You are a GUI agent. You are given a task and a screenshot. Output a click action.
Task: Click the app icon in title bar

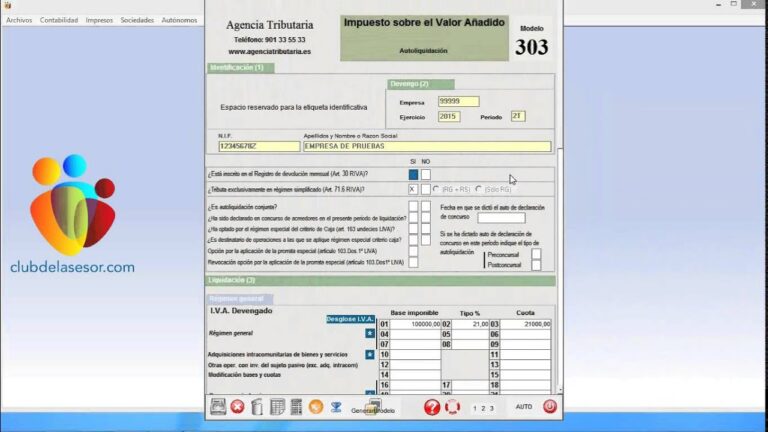pos(7,5)
